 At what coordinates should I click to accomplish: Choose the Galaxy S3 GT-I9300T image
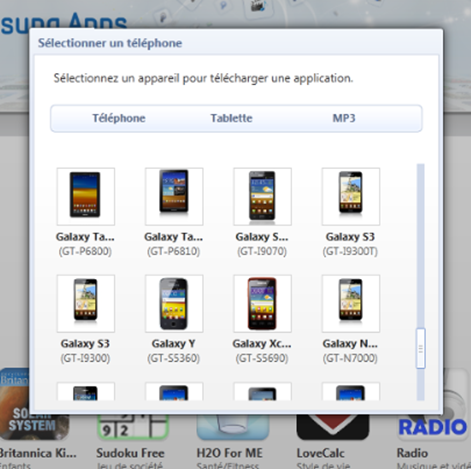(x=351, y=196)
